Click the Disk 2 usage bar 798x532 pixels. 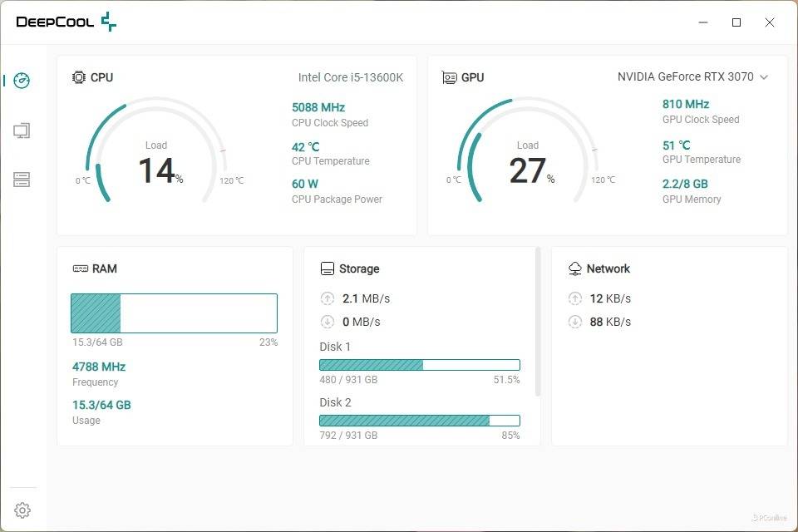[420, 421]
